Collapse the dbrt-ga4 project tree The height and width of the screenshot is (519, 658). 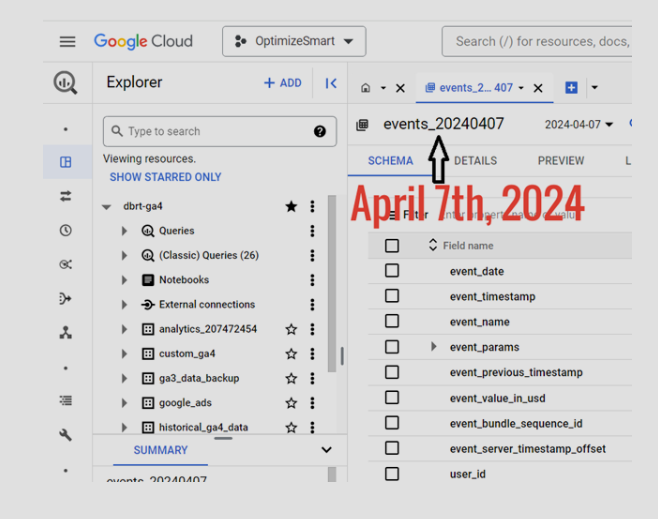(x=107, y=207)
